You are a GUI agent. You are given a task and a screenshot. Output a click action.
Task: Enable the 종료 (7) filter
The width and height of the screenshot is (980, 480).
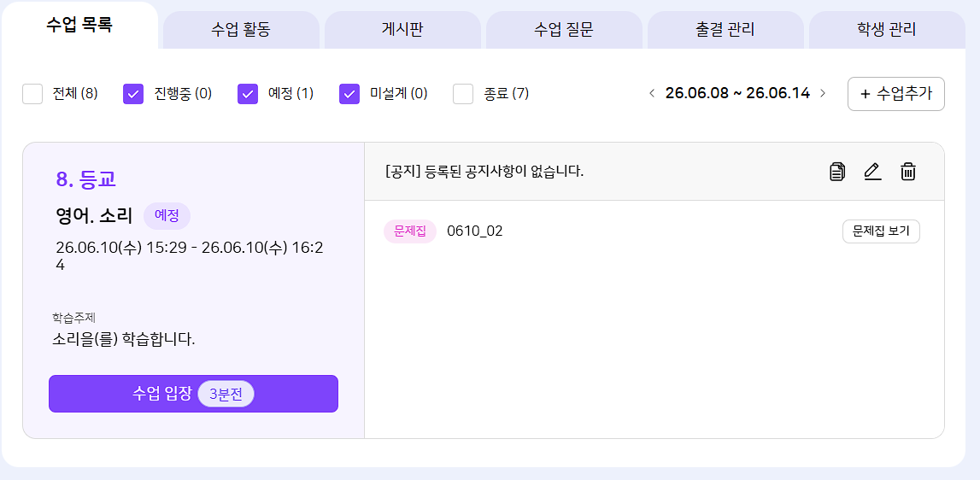pos(463,94)
